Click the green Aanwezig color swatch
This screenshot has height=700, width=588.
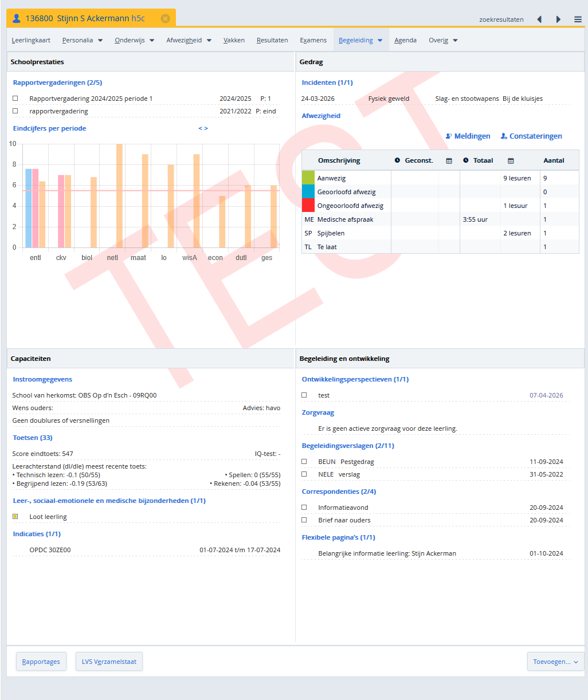(308, 178)
